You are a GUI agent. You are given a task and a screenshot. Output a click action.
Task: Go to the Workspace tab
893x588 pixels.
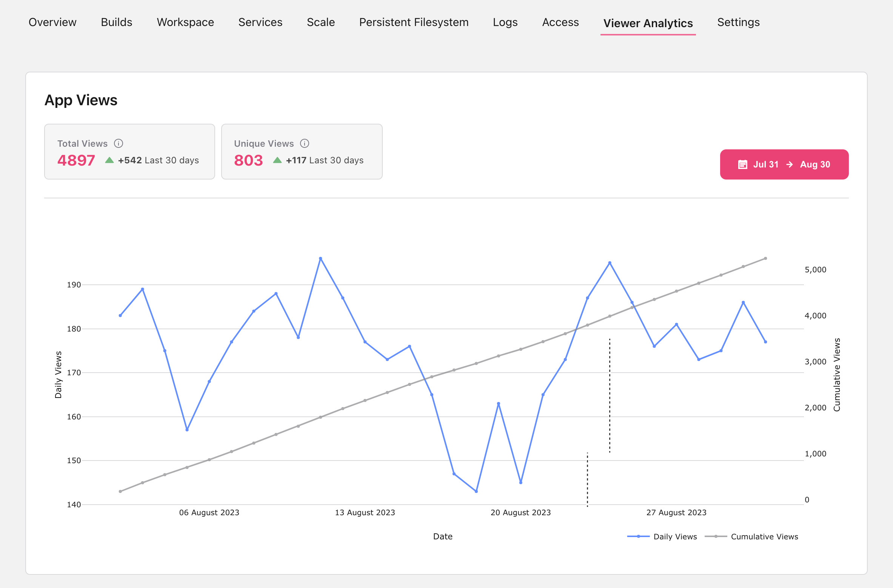pyautogui.click(x=185, y=22)
